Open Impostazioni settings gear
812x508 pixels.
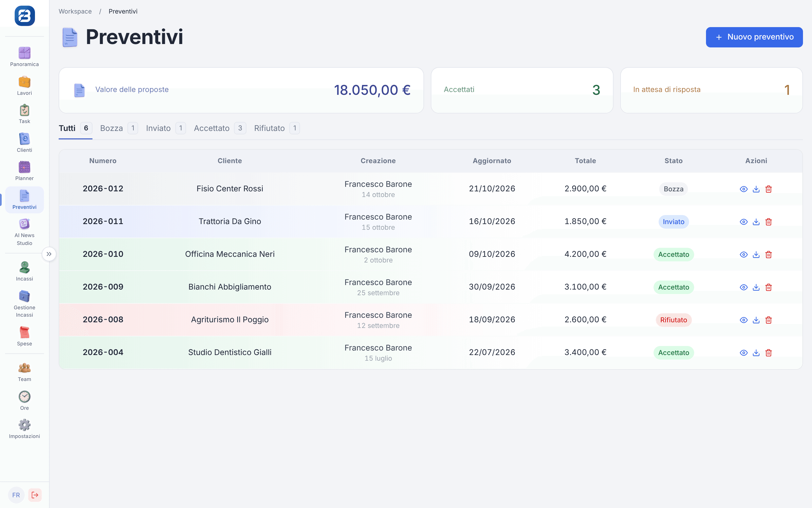25,425
